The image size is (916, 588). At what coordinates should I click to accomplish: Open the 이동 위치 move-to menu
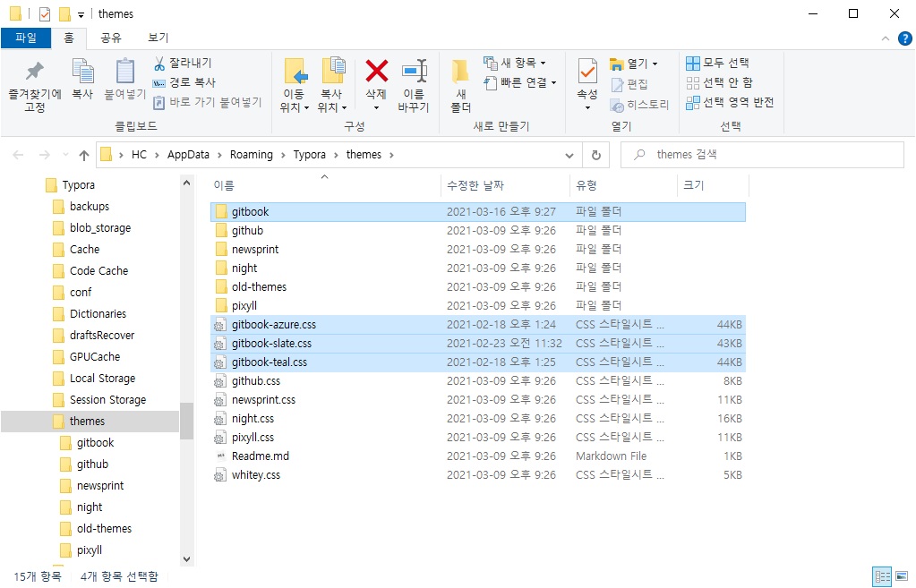pos(294,85)
